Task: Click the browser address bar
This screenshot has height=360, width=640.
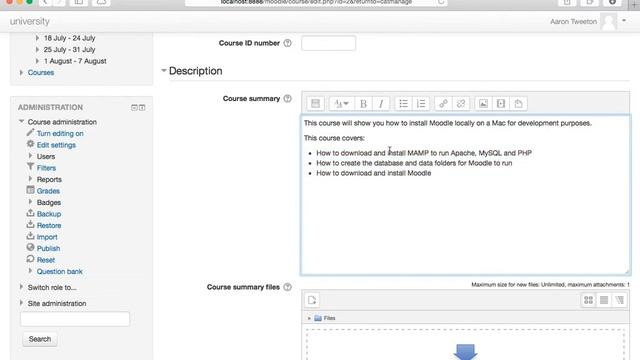Action: click(x=316, y=2)
